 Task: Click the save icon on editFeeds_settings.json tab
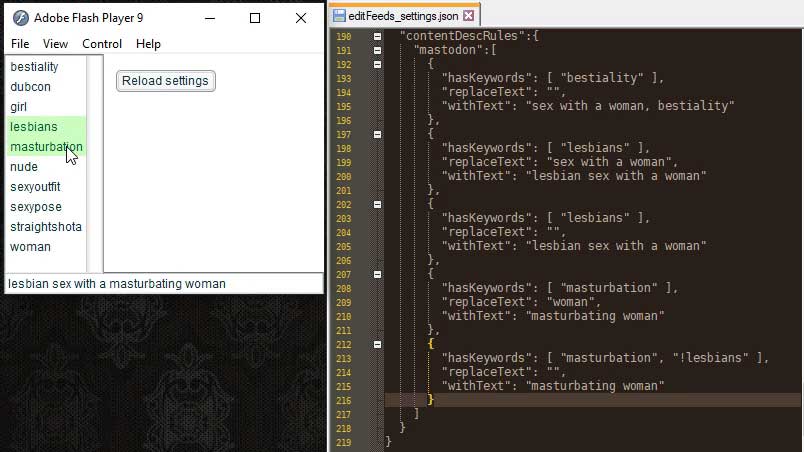(339, 16)
